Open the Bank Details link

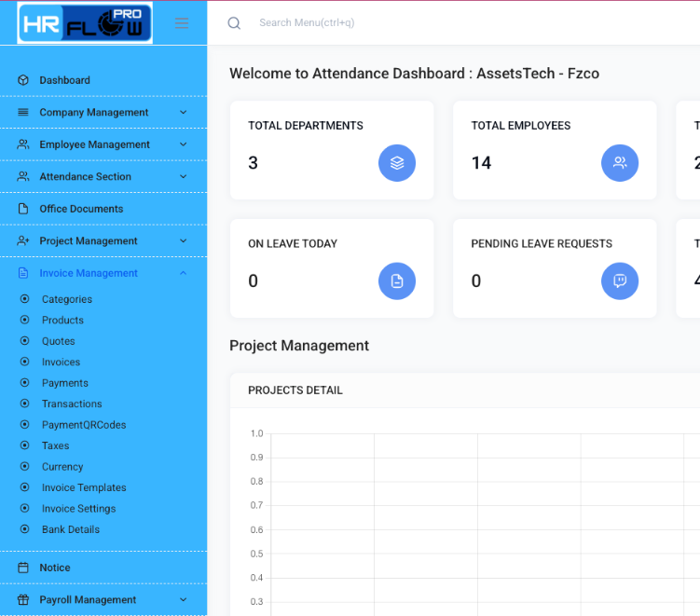coord(71,529)
